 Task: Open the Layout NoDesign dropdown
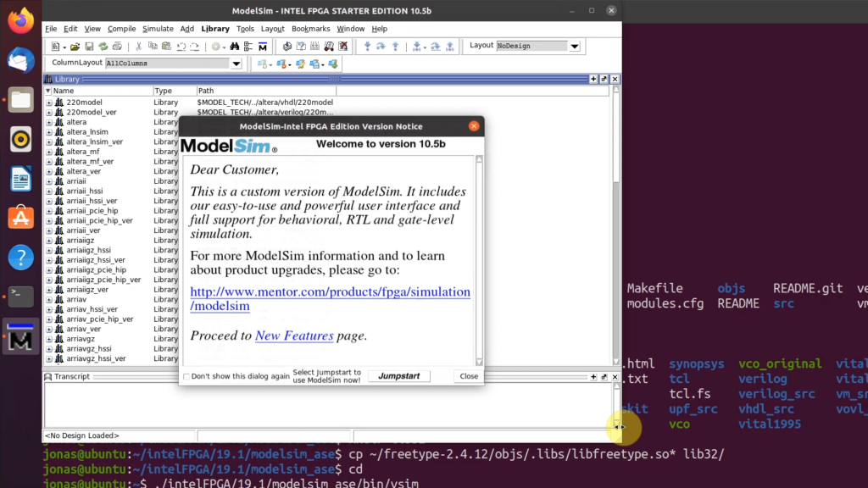click(x=574, y=46)
